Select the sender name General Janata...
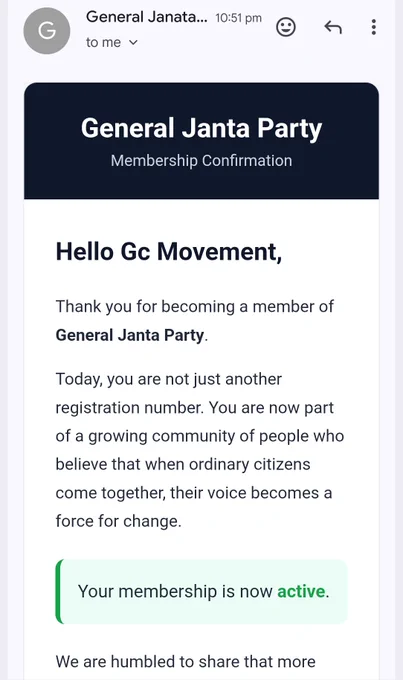The image size is (403, 680). coord(147,17)
